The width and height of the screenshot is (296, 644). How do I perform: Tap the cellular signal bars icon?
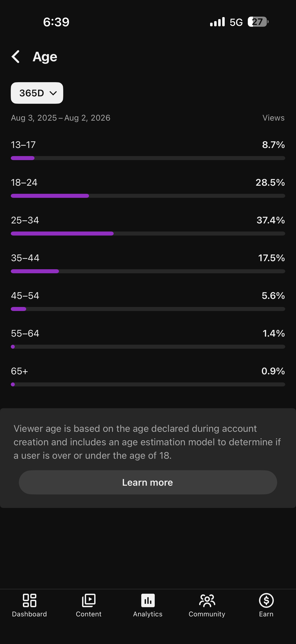[217, 22]
